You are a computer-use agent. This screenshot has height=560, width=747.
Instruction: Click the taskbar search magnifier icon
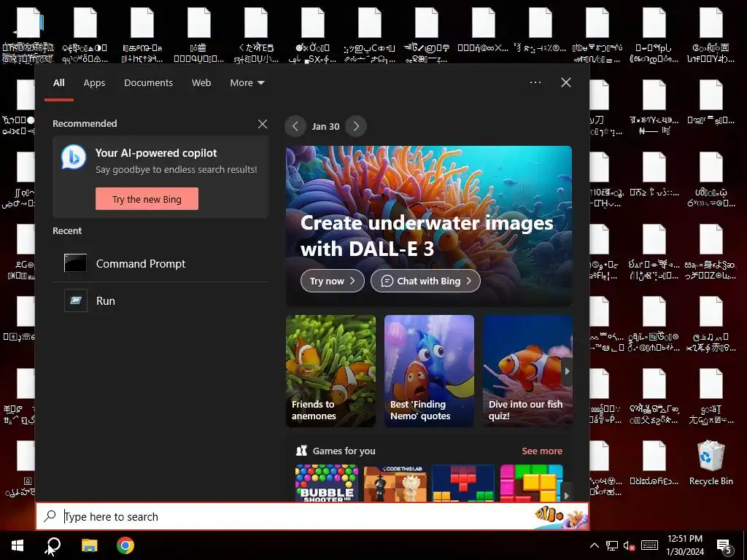53,545
